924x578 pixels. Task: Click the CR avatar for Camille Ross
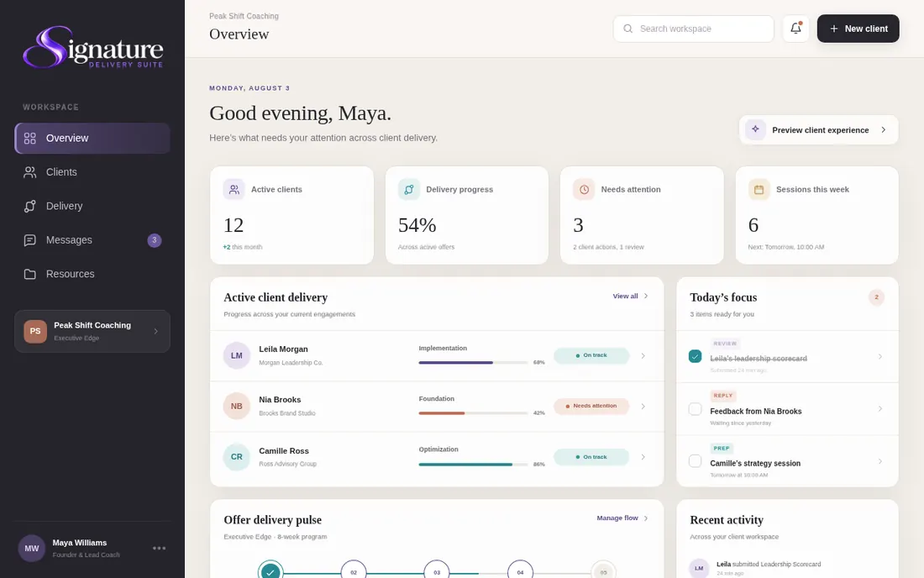[x=236, y=457]
